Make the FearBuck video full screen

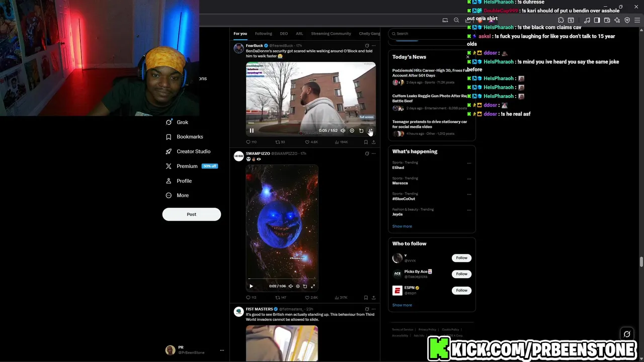click(x=370, y=131)
